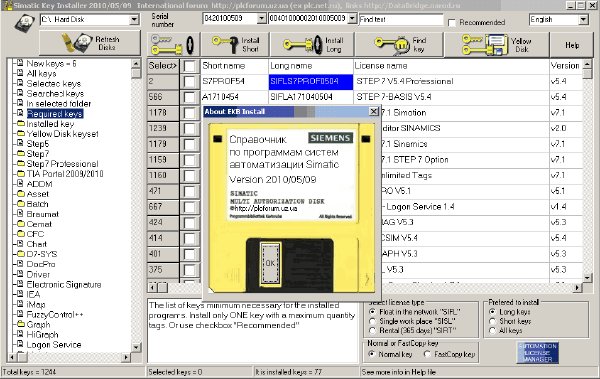Click the Step5 item icon in the tree
Image resolution: width=600 pixels, height=379 pixels.
(21, 144)
